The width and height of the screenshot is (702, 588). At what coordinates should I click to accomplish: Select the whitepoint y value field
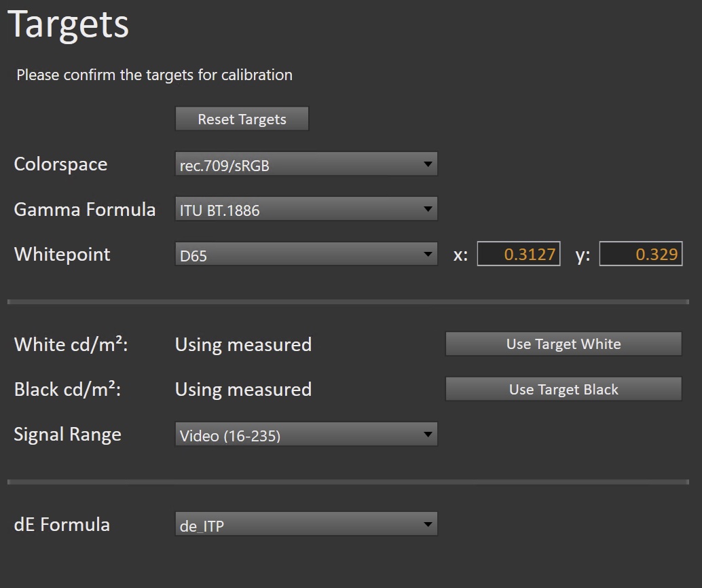(640, 254)
